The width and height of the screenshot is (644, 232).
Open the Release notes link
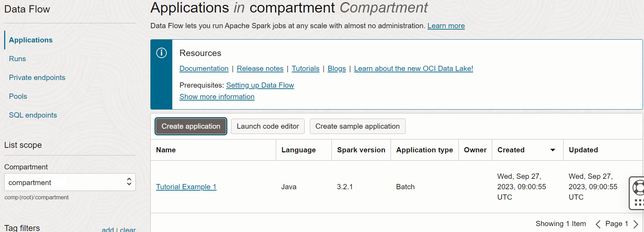coord(260,69)
